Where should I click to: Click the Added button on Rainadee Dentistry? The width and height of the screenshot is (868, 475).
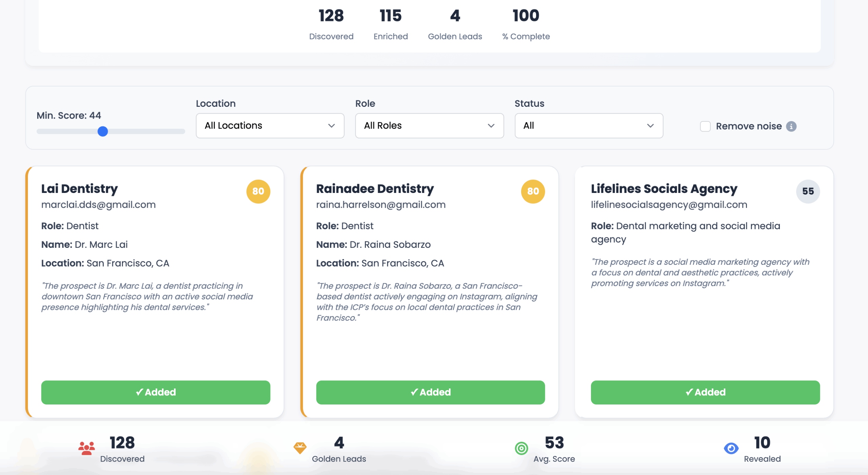point(430,392)
